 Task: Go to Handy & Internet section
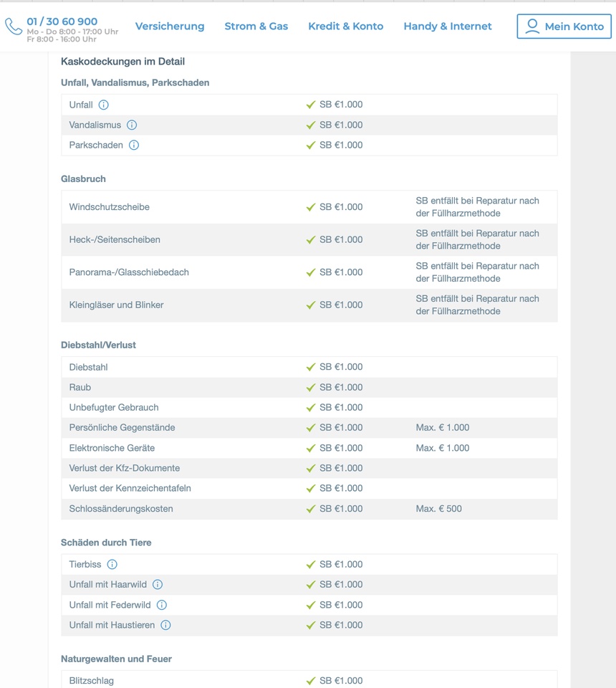click(448, 27)
